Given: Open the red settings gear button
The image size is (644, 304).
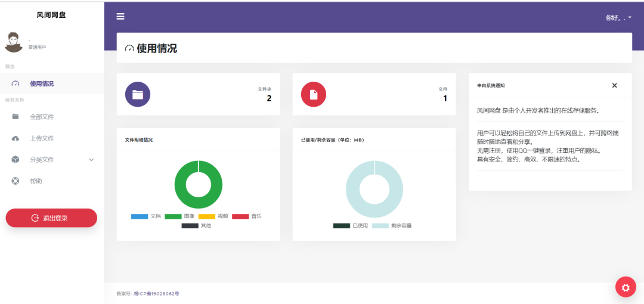Looking at the screenshot, I should pyautogui.click(x=626, y=287).
